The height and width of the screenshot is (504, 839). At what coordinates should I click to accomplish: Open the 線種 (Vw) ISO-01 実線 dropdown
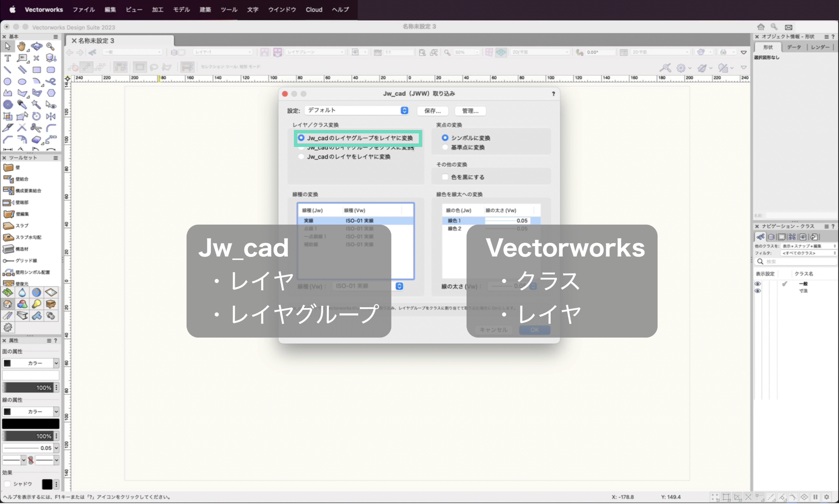coord(368,286)
